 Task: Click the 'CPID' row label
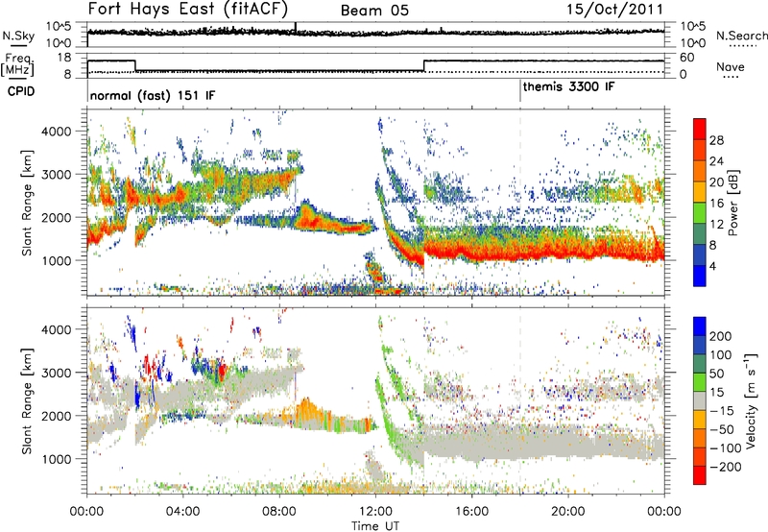pyautogui.click(x=21, y=91)
